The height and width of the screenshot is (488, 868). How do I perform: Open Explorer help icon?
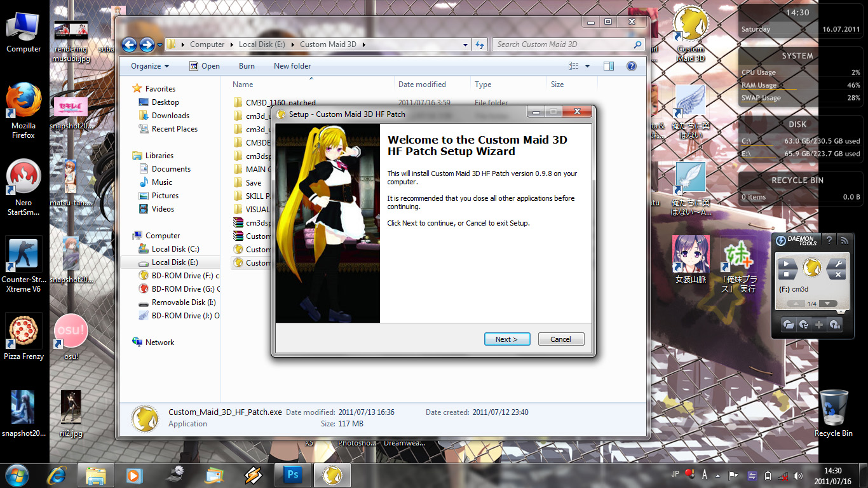click(x=632, y=66)
